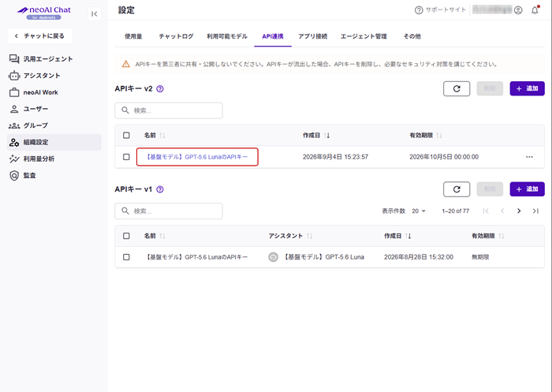Open the more options menu for v2 key row
Image resolution: width=552 pixels, height=392 pixels.
529,157
